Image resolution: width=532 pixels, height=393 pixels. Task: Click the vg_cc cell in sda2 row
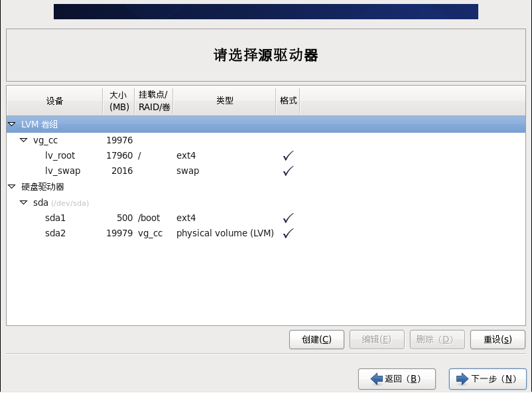(151, 234)
